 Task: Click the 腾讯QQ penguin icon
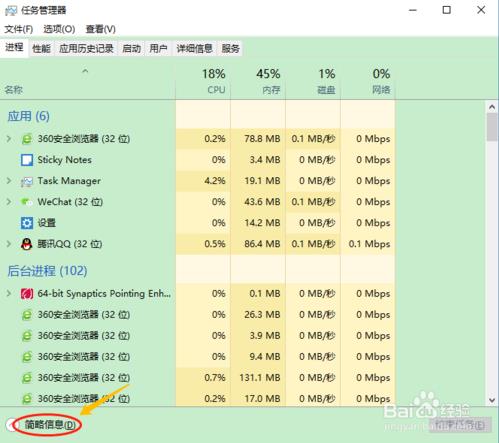tap(27, 244)
